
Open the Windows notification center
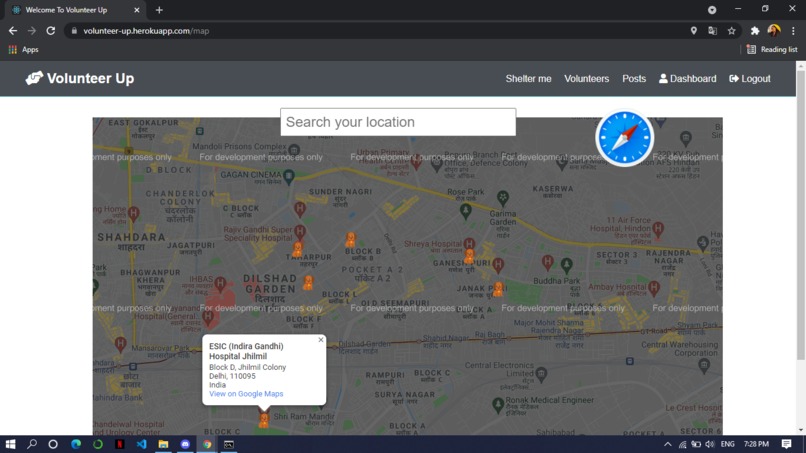tap(786, 444)
